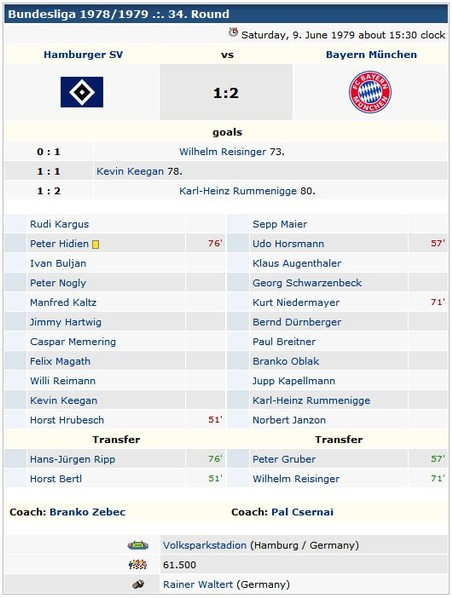Open referee Rainer Waltert's profile
Screen dimensions: 452x598
[198, 584]
